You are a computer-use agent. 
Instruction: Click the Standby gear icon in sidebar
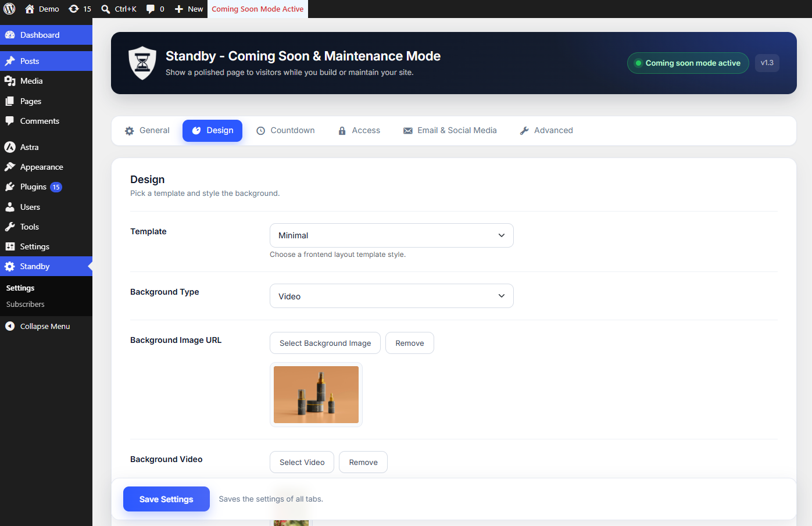pyautogui.click(x=10, y=266)
